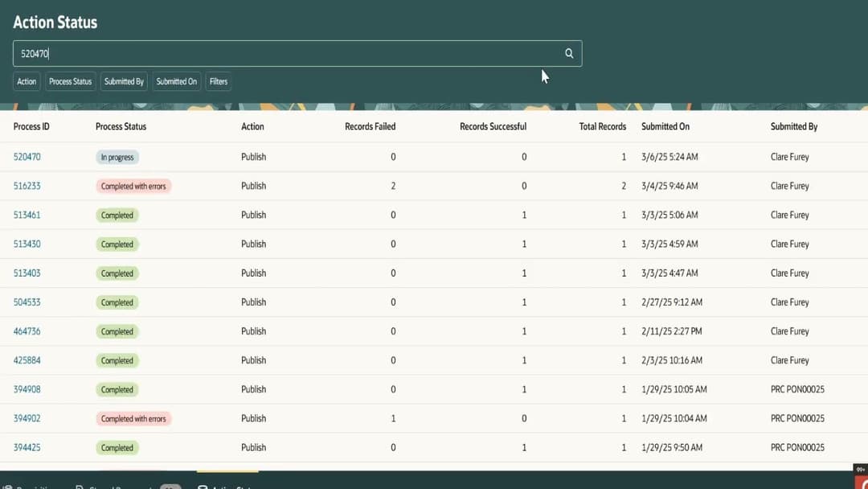Screen dimensions: 868x489
Task: Open the Action filter dropdown
Action: 26,81
